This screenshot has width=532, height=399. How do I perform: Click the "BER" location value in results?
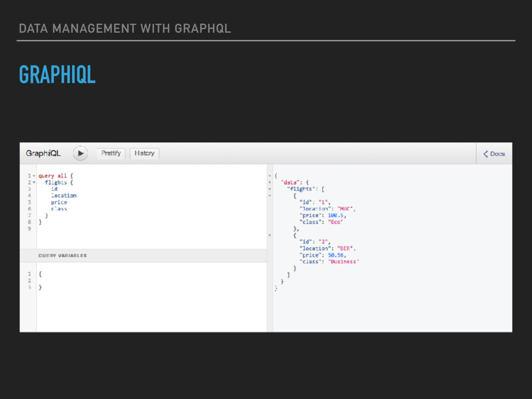(345, 248)
